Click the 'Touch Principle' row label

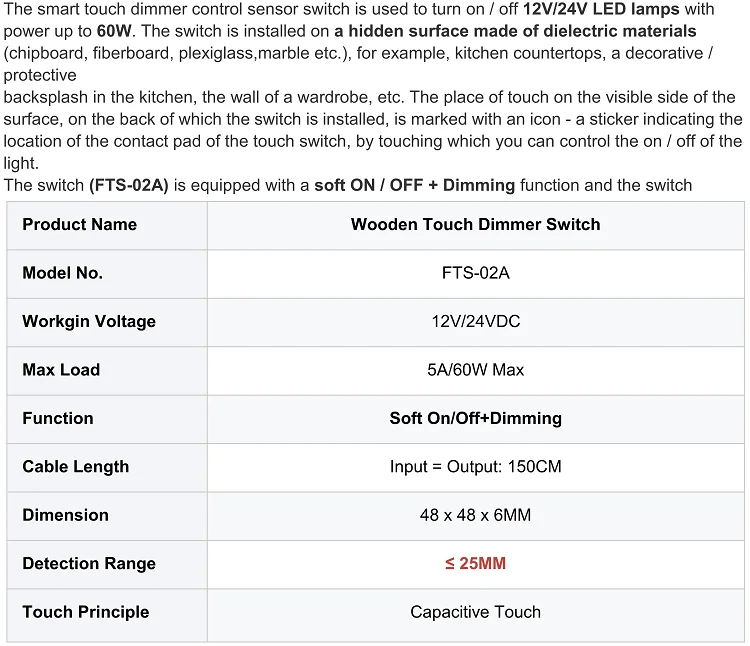point(86,612)
